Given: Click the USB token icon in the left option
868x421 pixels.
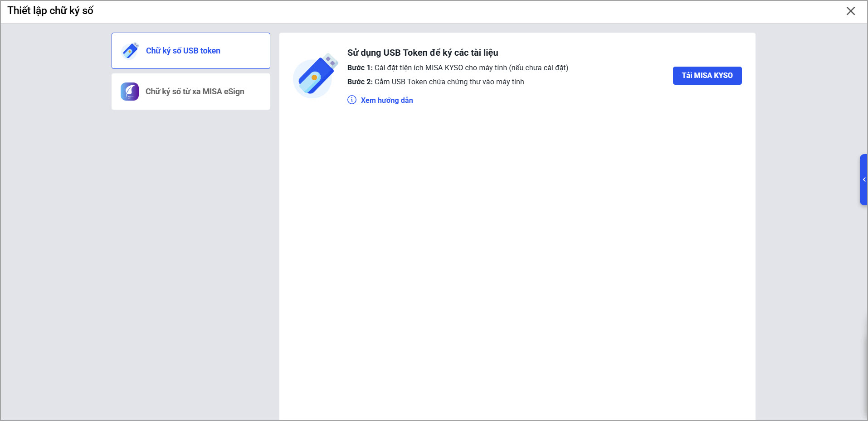Looking at the screenshot, I should (x=130, y=51).
